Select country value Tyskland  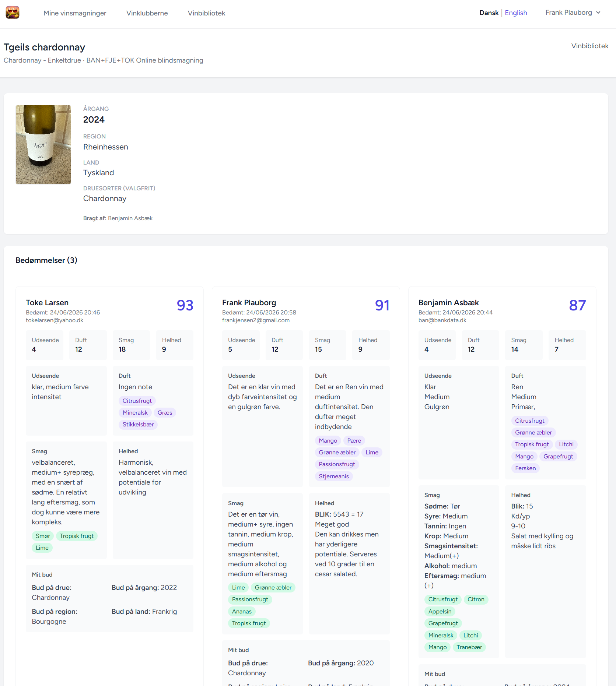click(98, 173)
